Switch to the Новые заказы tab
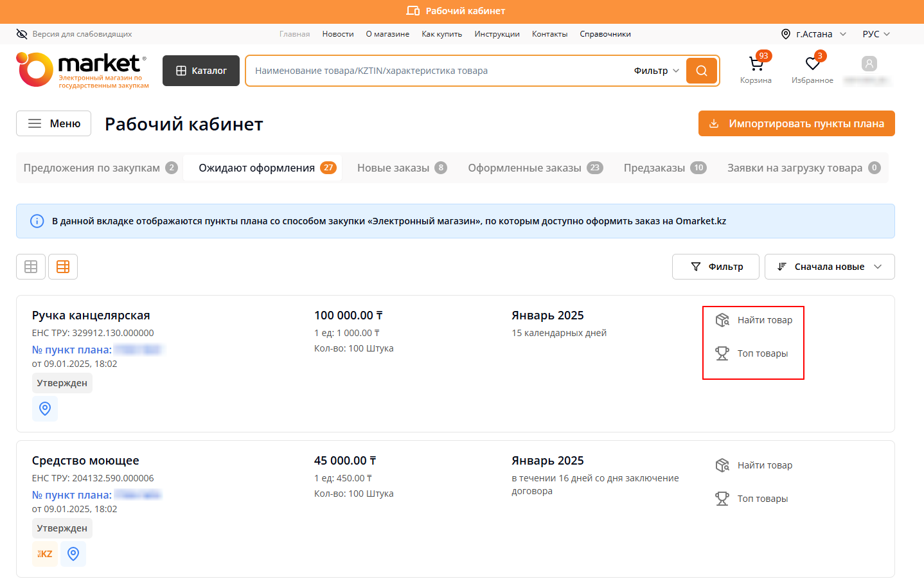This screenshot has height=579, width=924. [401, 168]
